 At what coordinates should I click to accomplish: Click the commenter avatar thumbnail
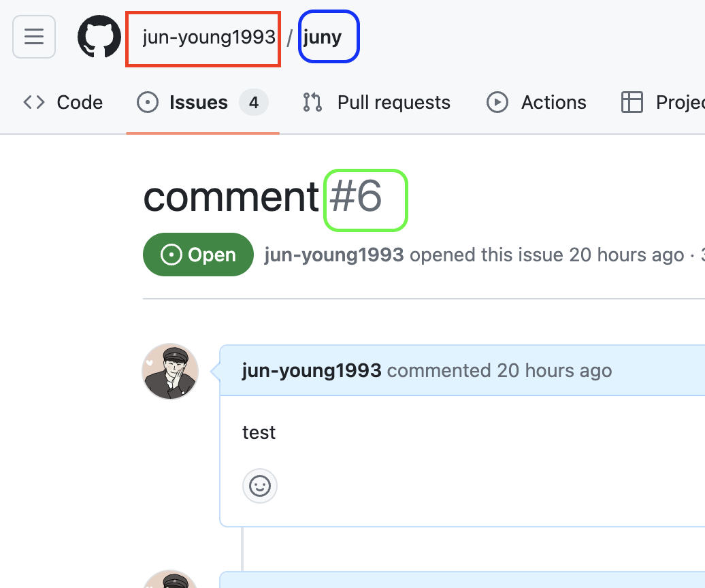click(x=170, y=372)
